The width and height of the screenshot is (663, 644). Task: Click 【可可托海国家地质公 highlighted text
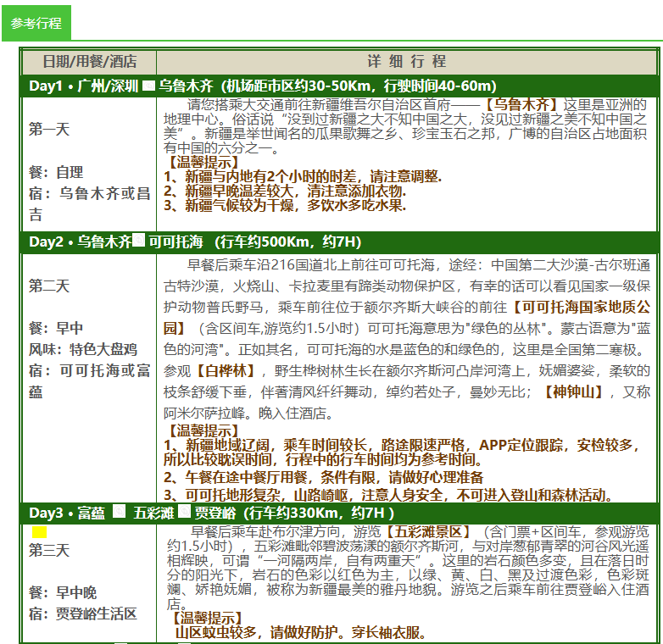(580, 308)
